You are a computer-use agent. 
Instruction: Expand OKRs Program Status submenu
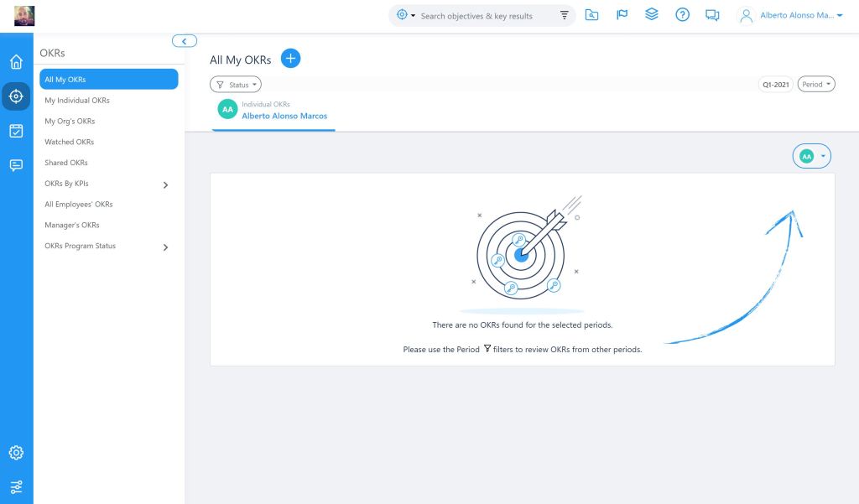tap(165, 247)
